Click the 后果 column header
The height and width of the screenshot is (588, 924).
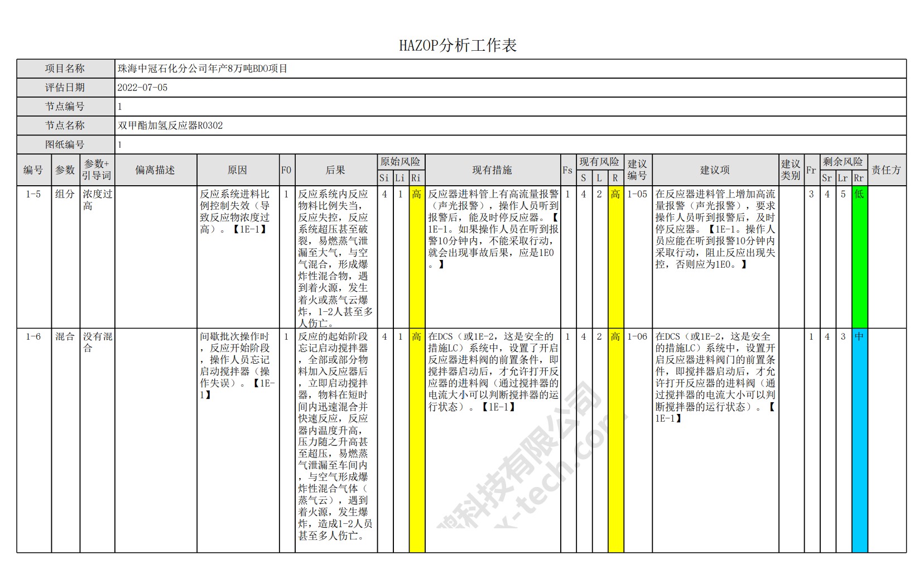coord(336,170)
